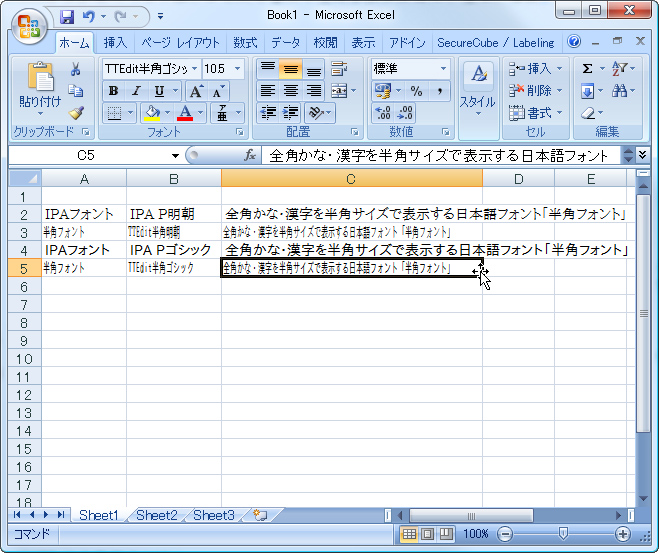Image resolution: width=659 pixels, height=553 pixels.
Task: Adjust the zoom slider handle
Action: pos(563,534)
